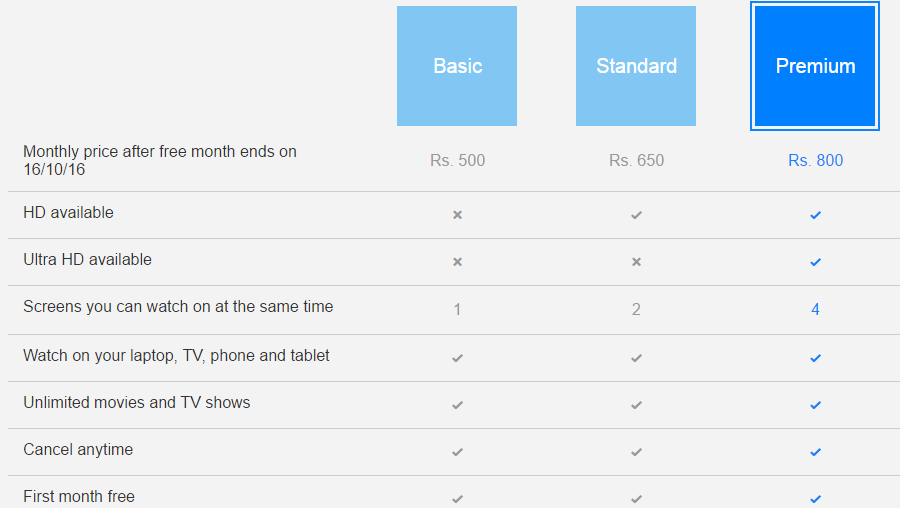Screen dimensions: 900x508
Task: Click the Rs. 500 Basic price
Action: click(x=457, y=160)
